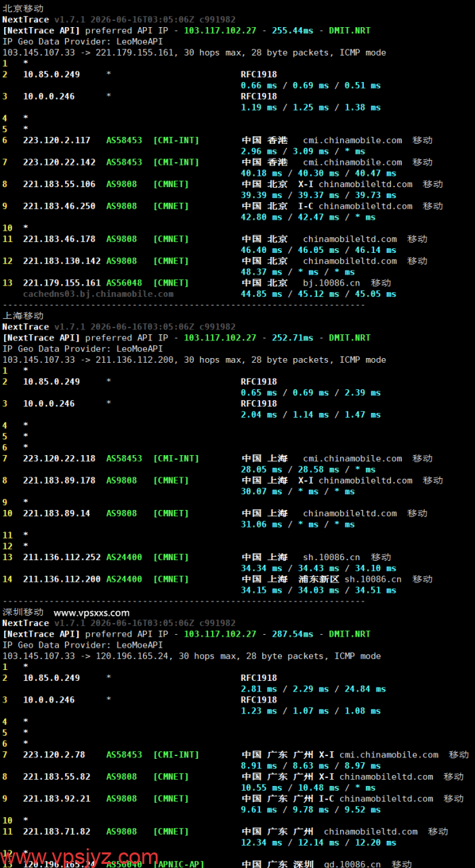This screenshot has height=868, width=475.
Task: Click cmi.chinamobile.com in the 223.120.22.118 row
Action: click(353, 458)
